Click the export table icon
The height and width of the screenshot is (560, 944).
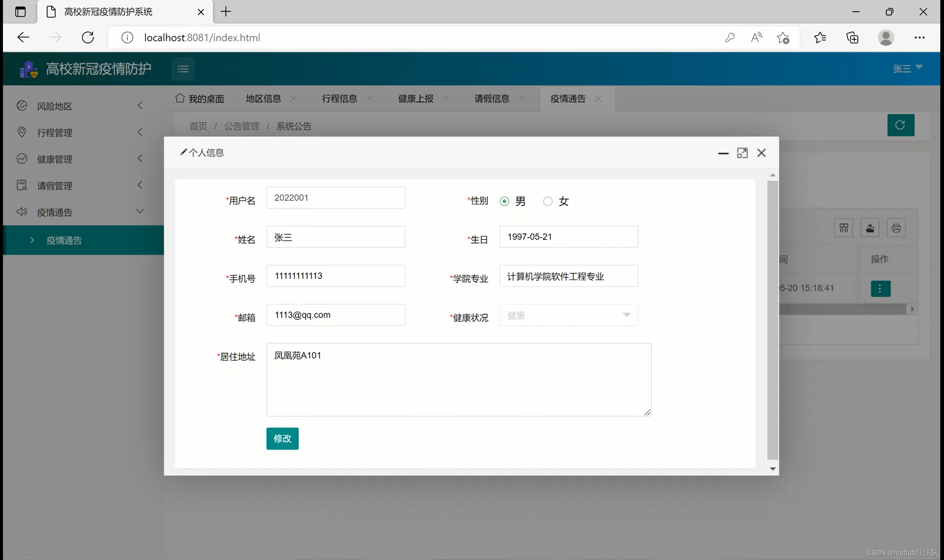click(x=870, y=228)
